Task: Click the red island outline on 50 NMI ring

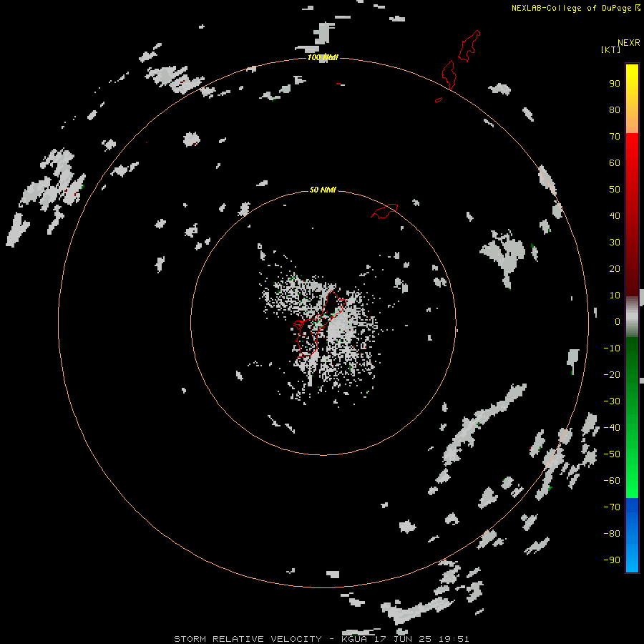Action: (384, 211)
